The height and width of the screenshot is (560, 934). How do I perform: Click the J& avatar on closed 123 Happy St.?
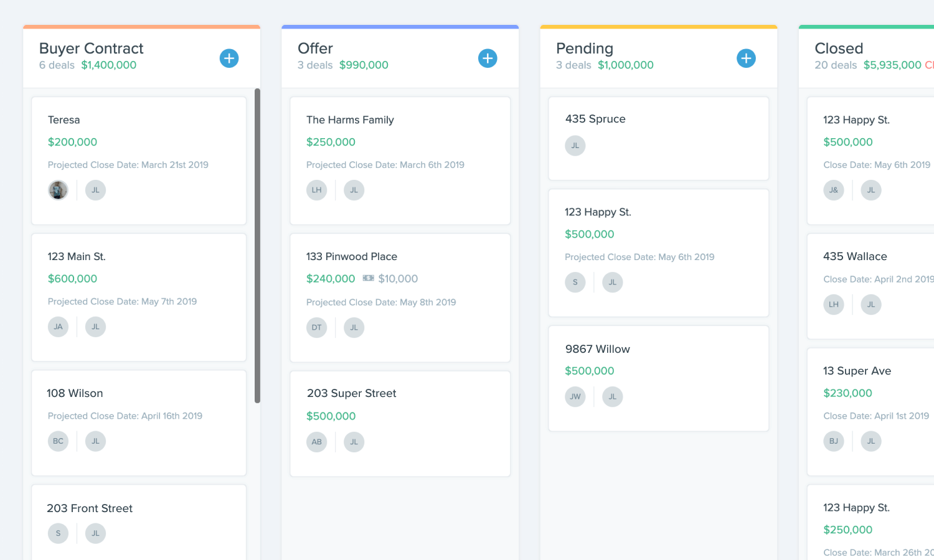point(834,190)
